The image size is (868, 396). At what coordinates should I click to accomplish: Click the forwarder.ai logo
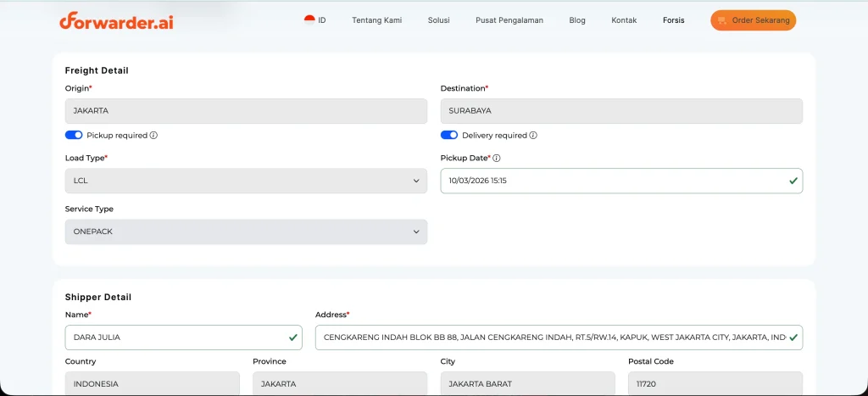click(116, 21)
